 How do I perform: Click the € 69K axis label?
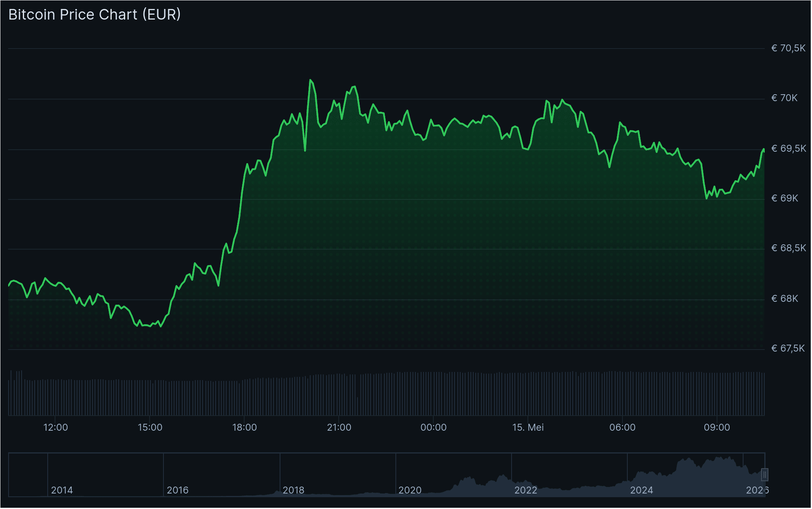(x=785, y=198)
